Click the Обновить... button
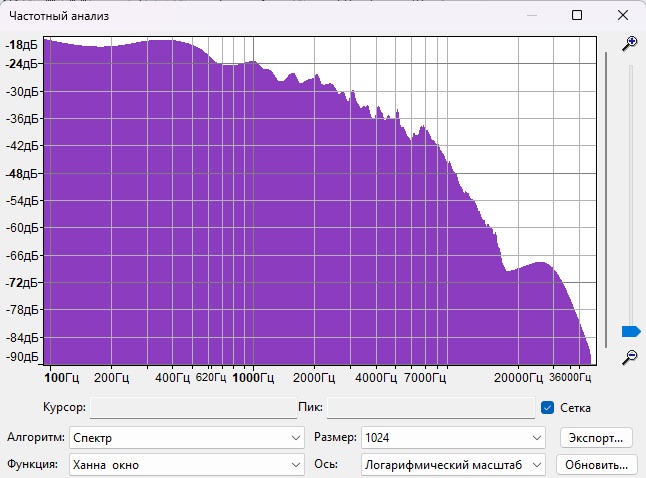This screenshot has height=478, width=646. [x=596, y=465]
